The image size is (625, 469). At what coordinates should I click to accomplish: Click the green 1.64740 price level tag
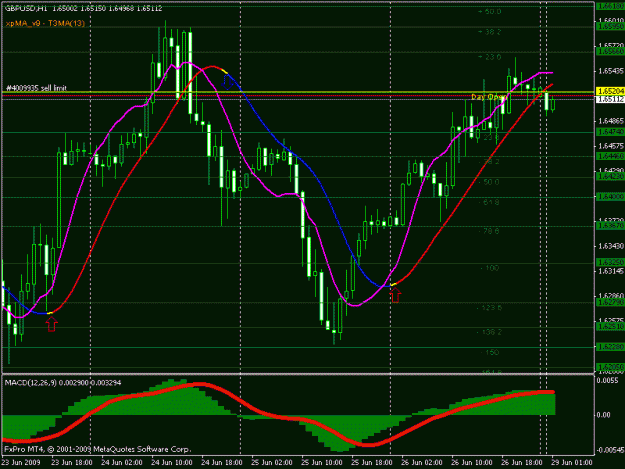coord(610,132)
